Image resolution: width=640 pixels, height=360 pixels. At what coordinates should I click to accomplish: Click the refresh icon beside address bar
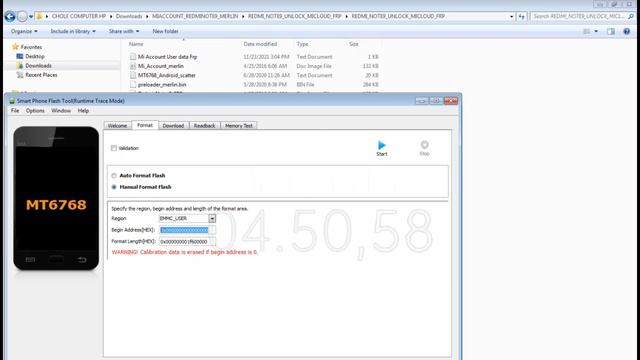click(522, 16)
